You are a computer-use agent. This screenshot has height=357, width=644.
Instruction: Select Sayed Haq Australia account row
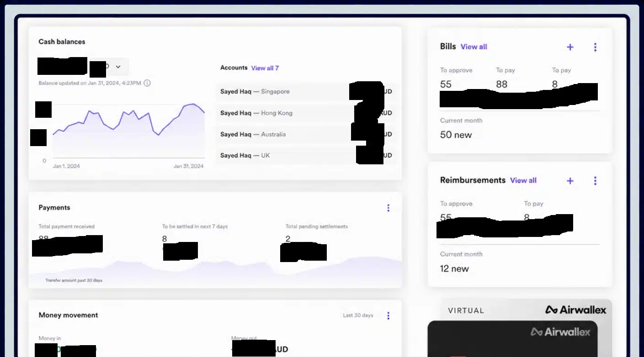(x=306, y=134)
